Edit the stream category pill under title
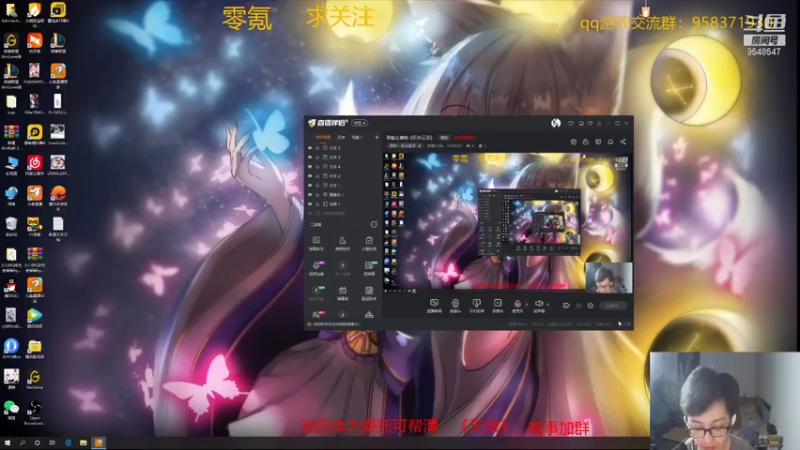The image size is (800, 450). (x=406, y=146)
